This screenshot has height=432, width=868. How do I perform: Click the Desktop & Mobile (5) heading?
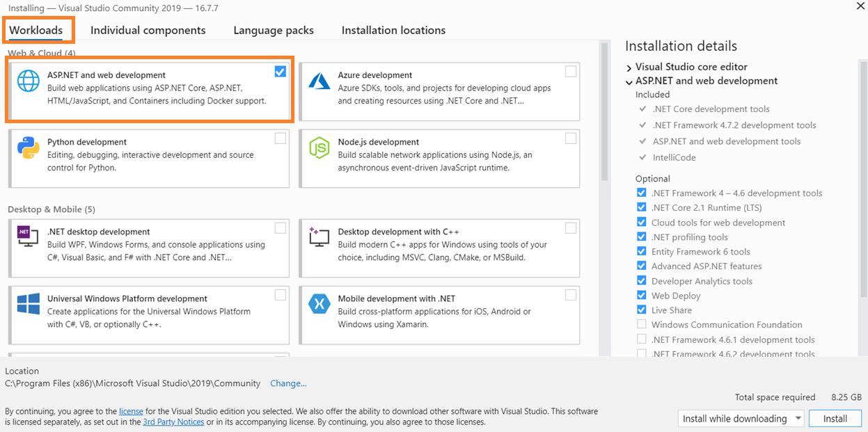coord(52,209)
